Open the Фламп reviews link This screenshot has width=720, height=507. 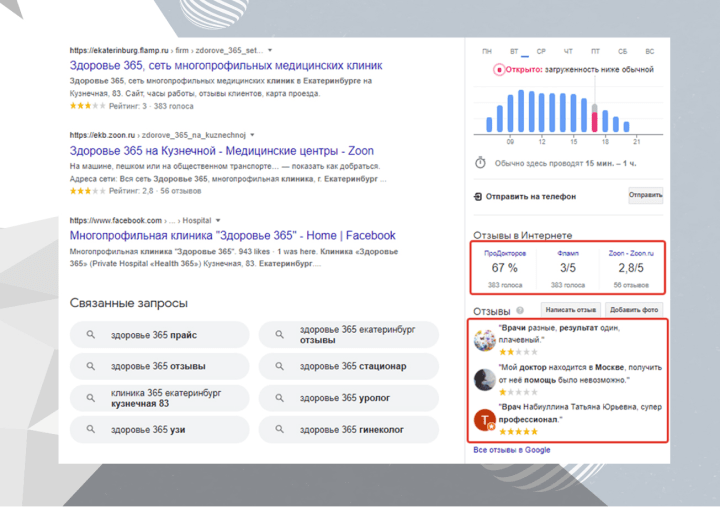[568, 254]
